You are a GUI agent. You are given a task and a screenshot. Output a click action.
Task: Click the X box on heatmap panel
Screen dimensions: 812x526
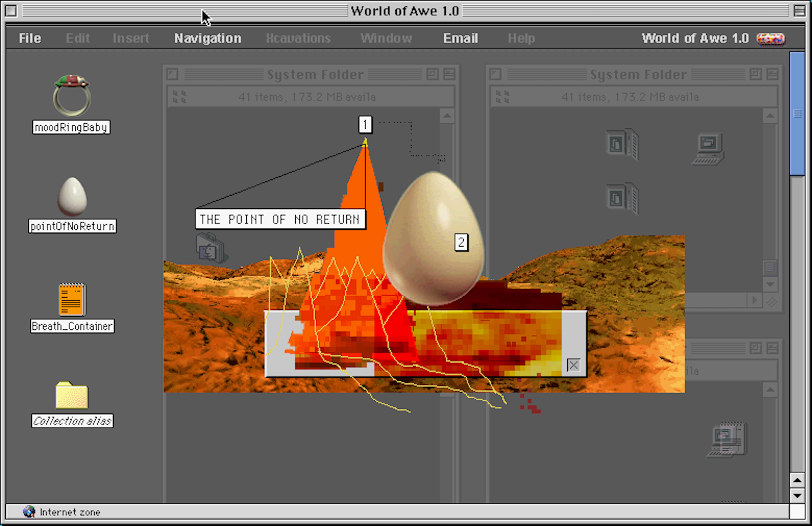pyautogui.click(x=574, y=365)
